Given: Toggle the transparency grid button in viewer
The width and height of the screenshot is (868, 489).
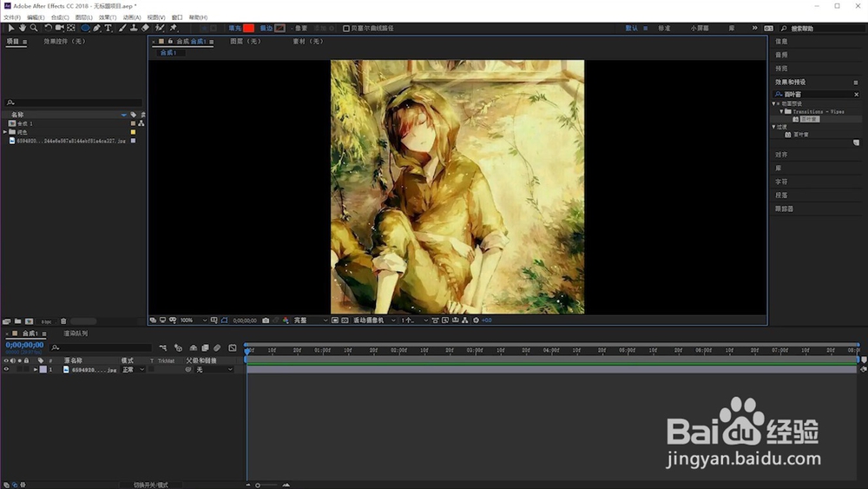Looking at the screenshot, I should point(345,320).
